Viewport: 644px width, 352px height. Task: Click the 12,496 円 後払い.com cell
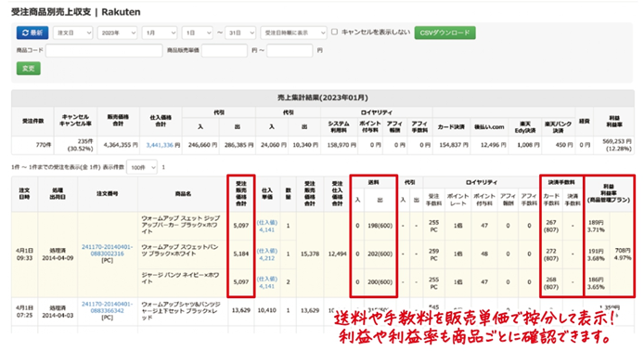point(489,145)
